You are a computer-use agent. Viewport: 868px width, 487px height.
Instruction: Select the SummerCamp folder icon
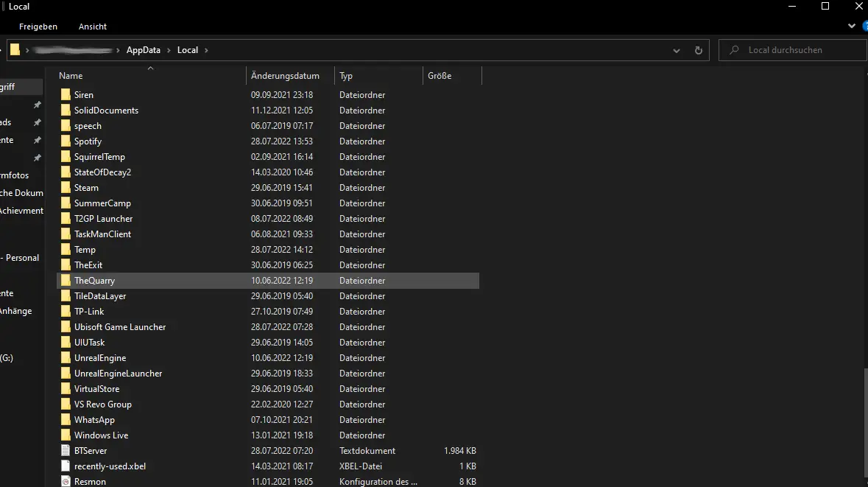point(66,203)
